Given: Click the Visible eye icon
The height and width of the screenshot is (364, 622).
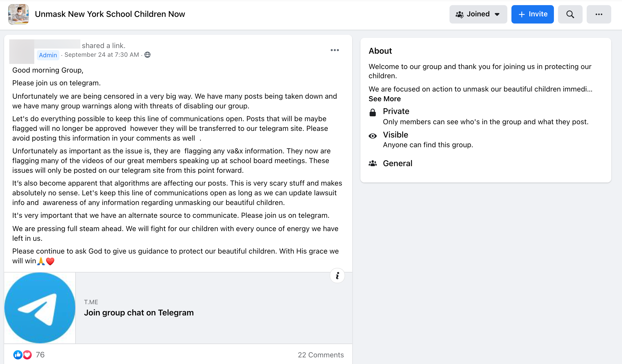Looking at the screenshot, I should pyautogui.click(x=373, y=136).
